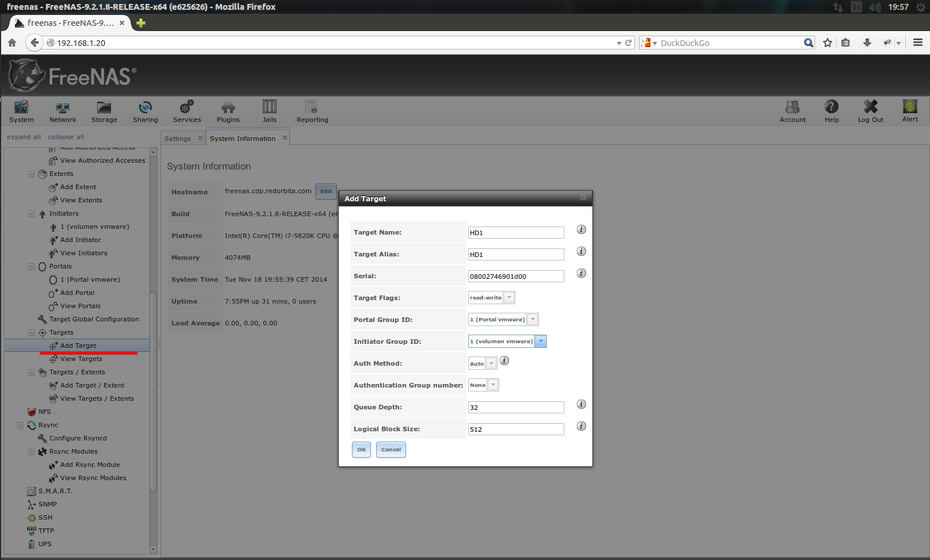This screenshot has width=930, height=560.
Task: Expand the Initiator Group ID dropdown
Action: click(x=541, y=342)
